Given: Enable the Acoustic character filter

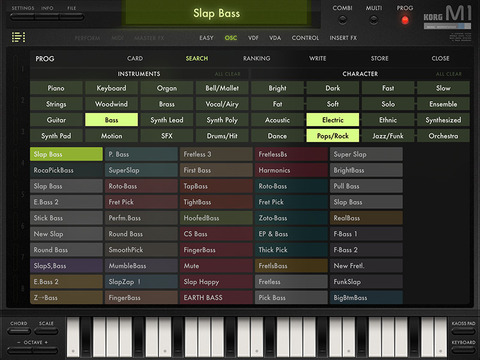Looking at the screenshot, I should point(277,120).
